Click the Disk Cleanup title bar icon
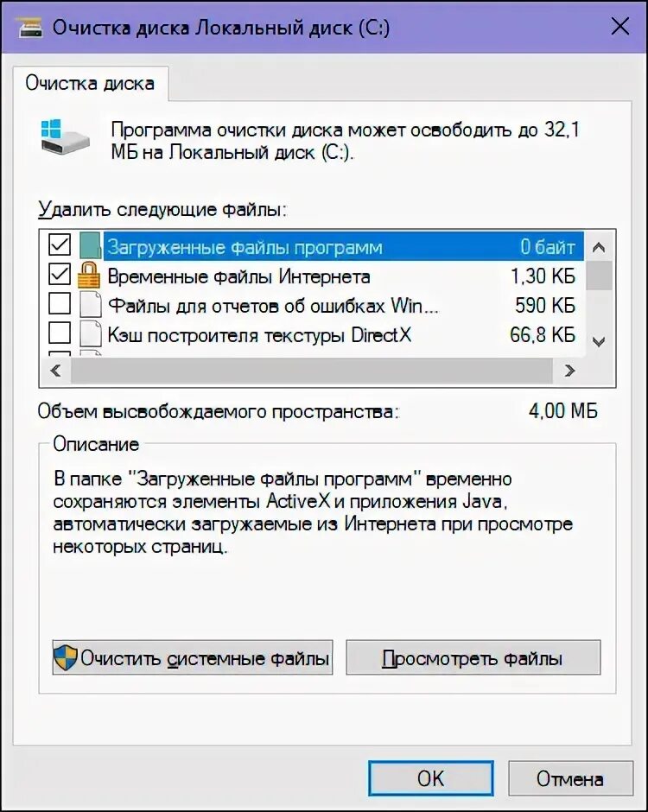This screenshot has width=648, height=812. click(29, 27)
